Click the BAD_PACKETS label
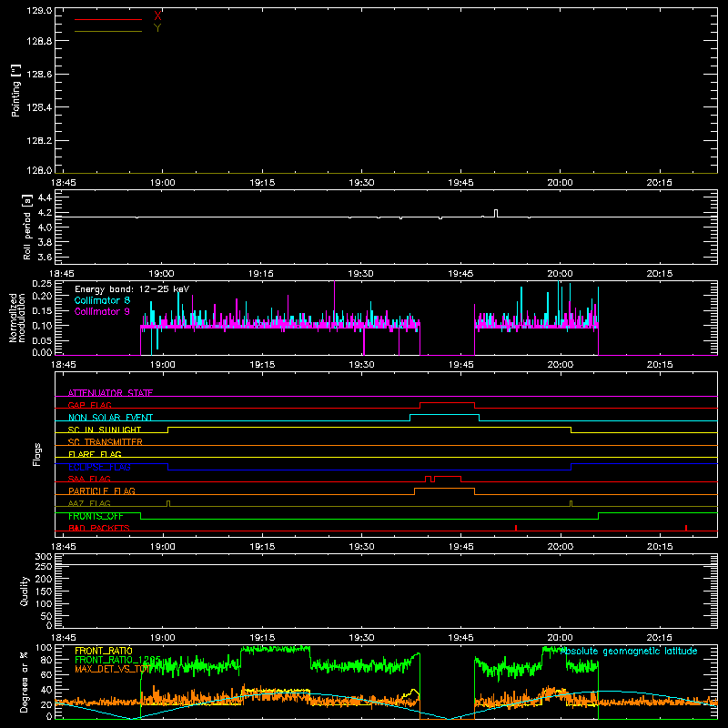 pos(99,529)
